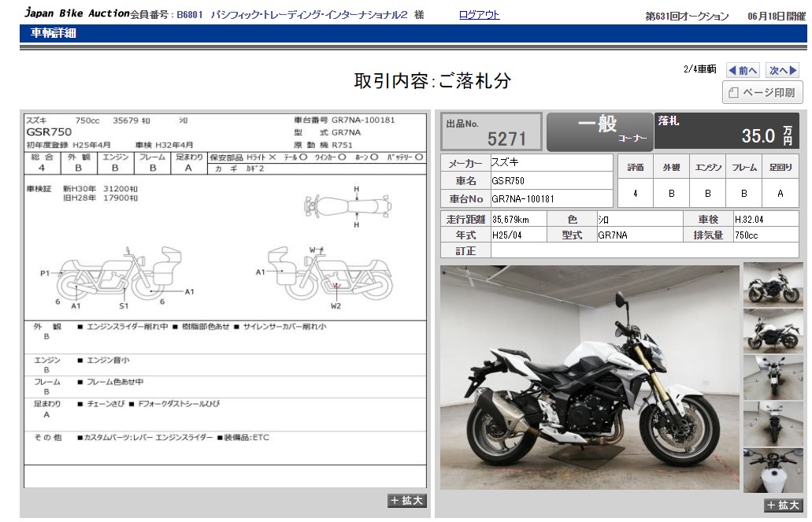Click the printer icon on the print button

[733, 93]
